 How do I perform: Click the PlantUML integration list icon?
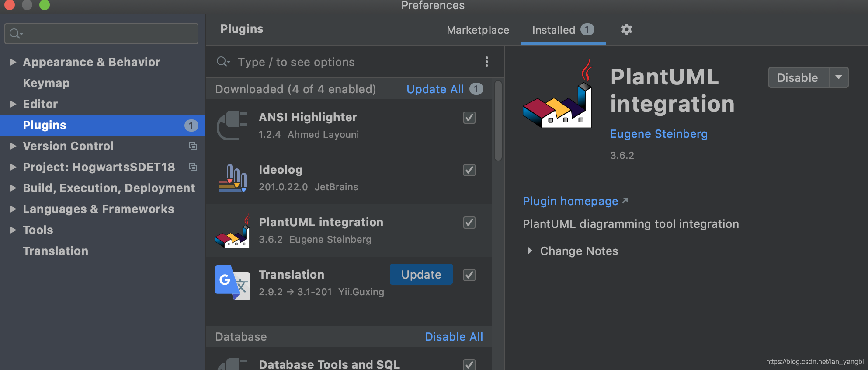point(233,230)
